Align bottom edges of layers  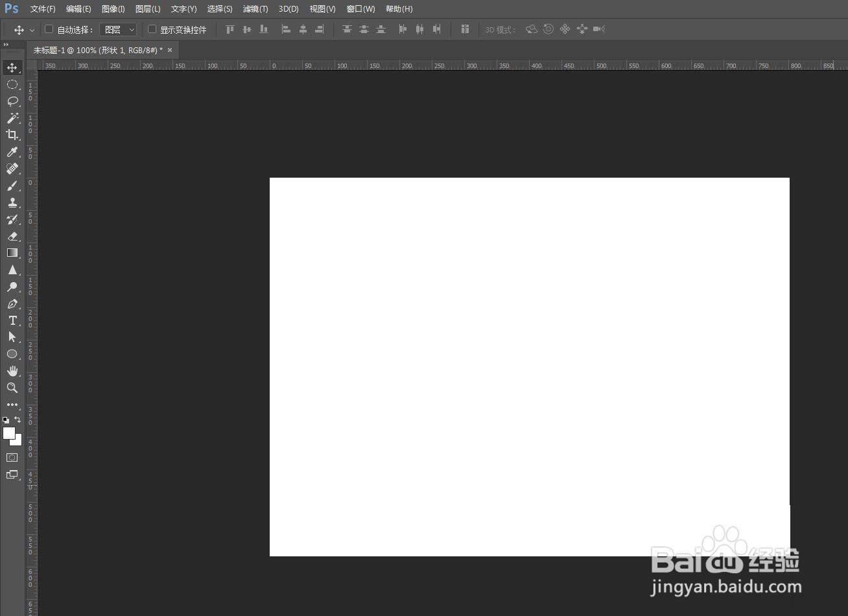pyautogui.click(x=263, y=29)
